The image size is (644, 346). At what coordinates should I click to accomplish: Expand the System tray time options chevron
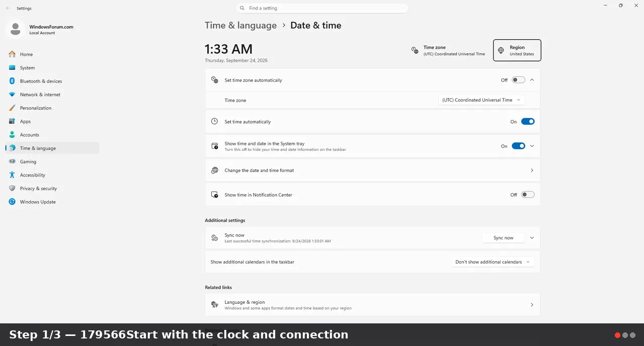coord(532,146)
